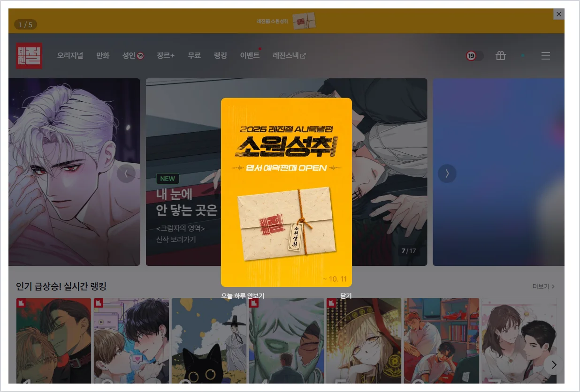The image size is (580, 392).
Task: Open ranking cover with couple in white shirts
Action: (519, 341)
